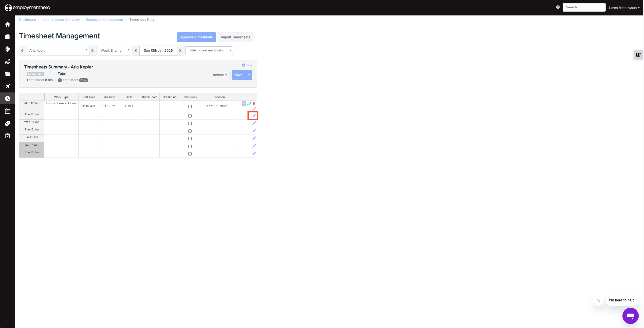Viewport: 644px width, 328px height.
Task: Click into the Search field
Action: click(584, 7)
